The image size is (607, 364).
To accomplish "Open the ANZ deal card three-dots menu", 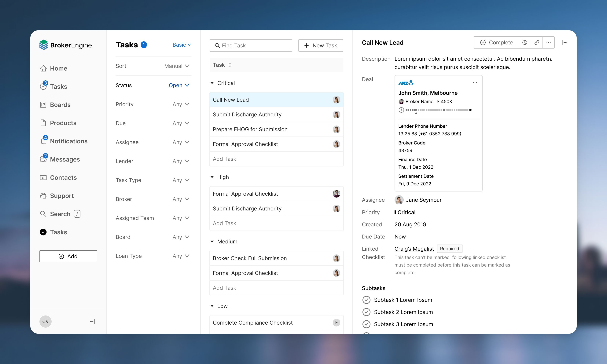I will [475, 83].
